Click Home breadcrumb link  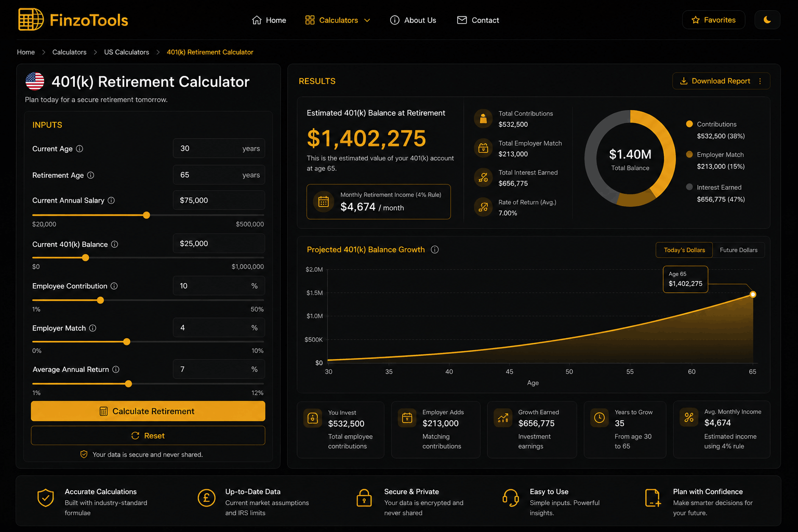[26, 52]
